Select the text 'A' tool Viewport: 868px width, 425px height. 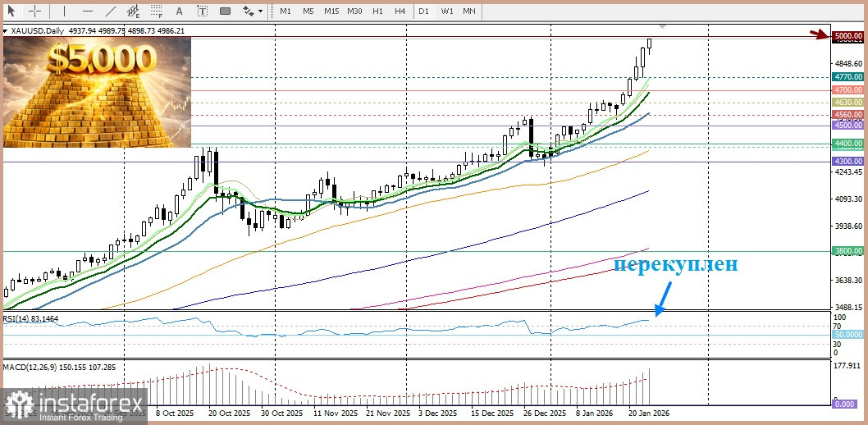click(179, 11)
